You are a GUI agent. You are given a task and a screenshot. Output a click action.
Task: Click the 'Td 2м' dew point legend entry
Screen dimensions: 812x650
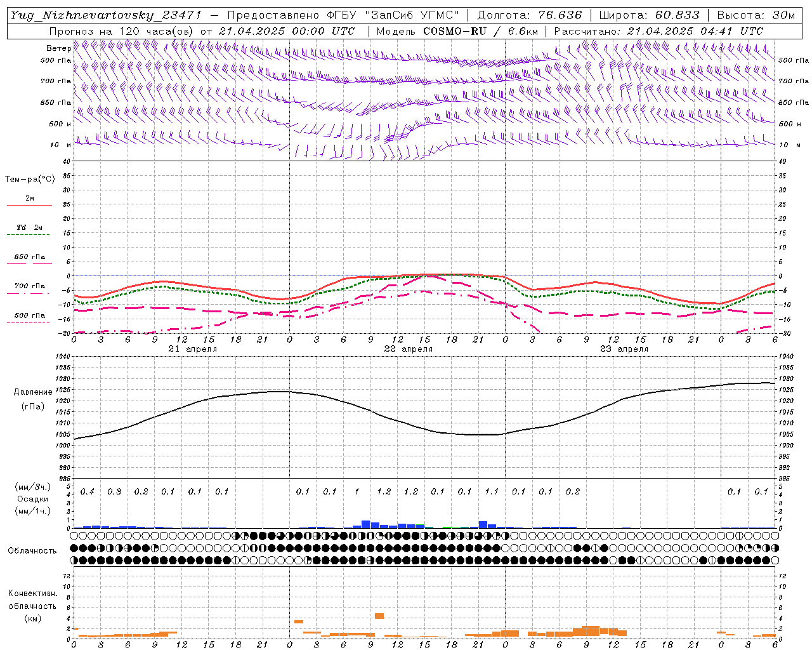(x=29, y=227)
